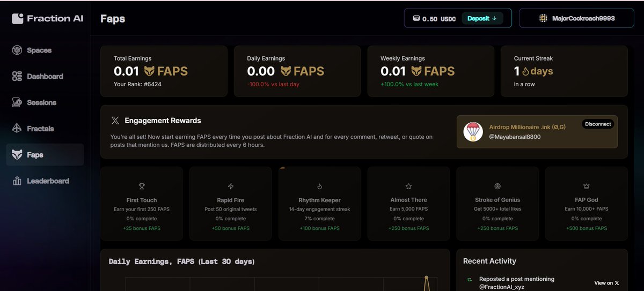
Task: Open the Spaces menu item
Action: coord(45,50)
